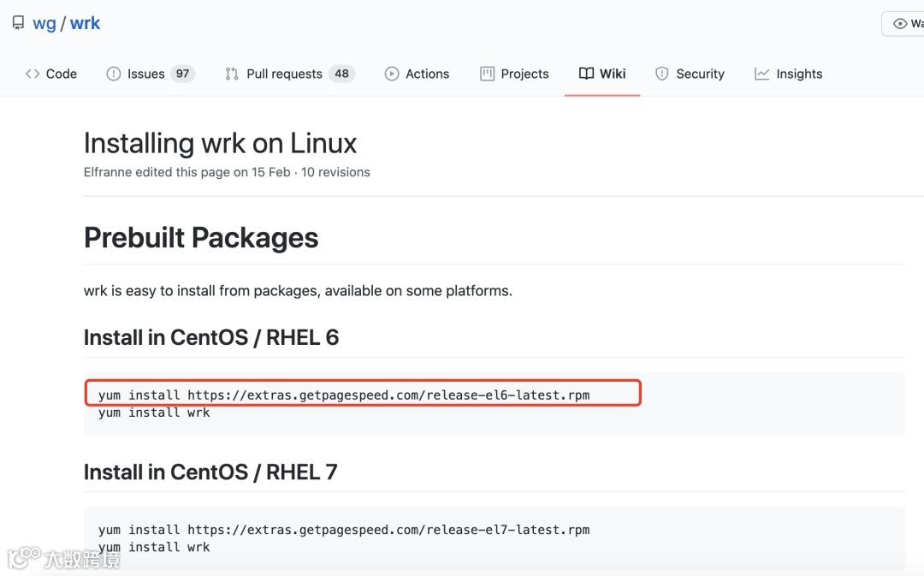Click the Issues count badge 97
Image resolution: width=924 pixels, height=576 pixels.
[x=182, y=74]
